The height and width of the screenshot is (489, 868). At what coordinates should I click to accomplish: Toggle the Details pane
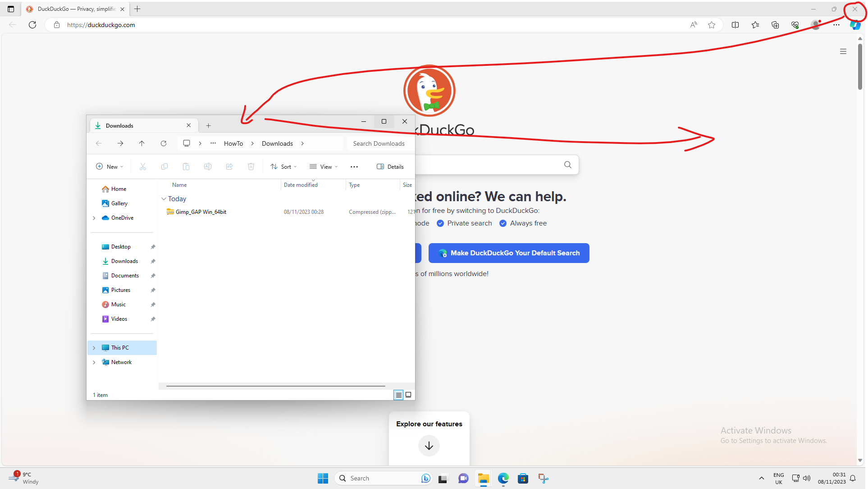pyautogui.click(x=390, y=166)
